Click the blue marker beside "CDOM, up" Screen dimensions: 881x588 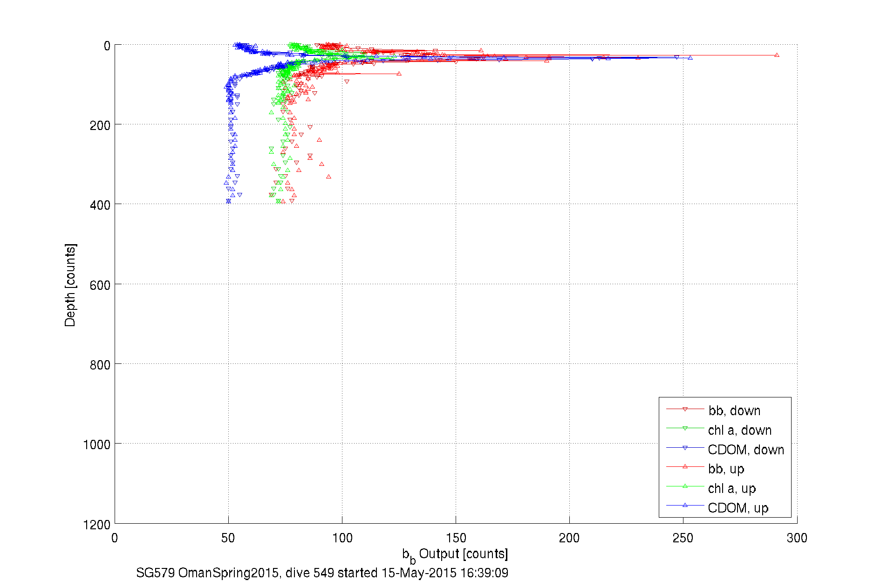685,505
